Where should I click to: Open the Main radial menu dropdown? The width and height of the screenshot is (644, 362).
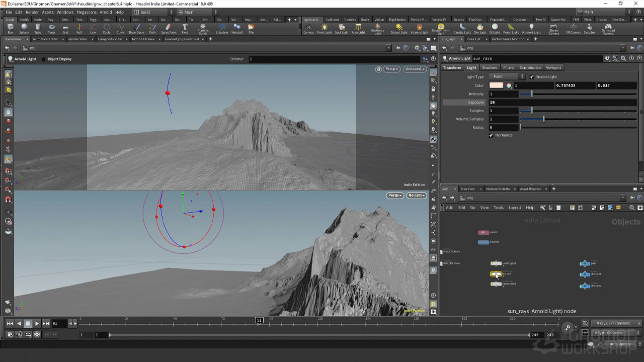(198, 12)
